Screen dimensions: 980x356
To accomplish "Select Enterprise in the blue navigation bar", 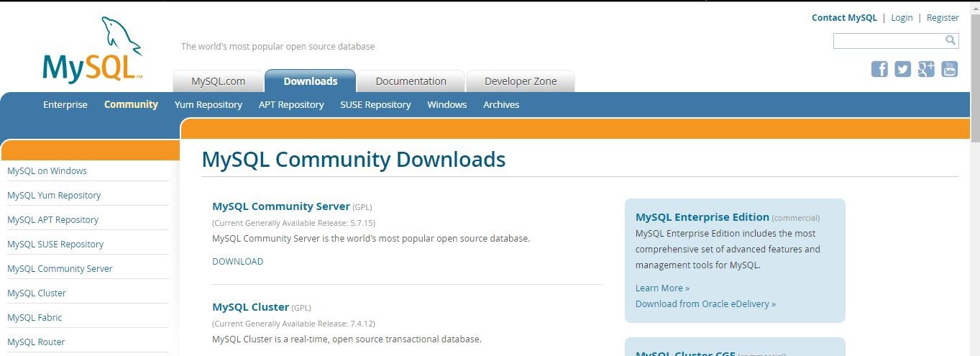I will (x=65, y=104).
